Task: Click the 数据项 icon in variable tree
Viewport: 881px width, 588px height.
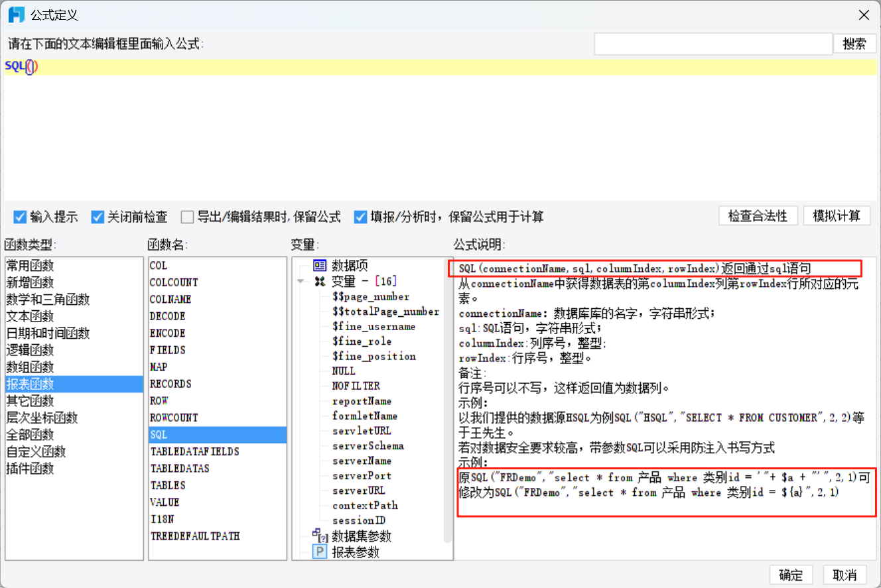Action: click(320, 266)
